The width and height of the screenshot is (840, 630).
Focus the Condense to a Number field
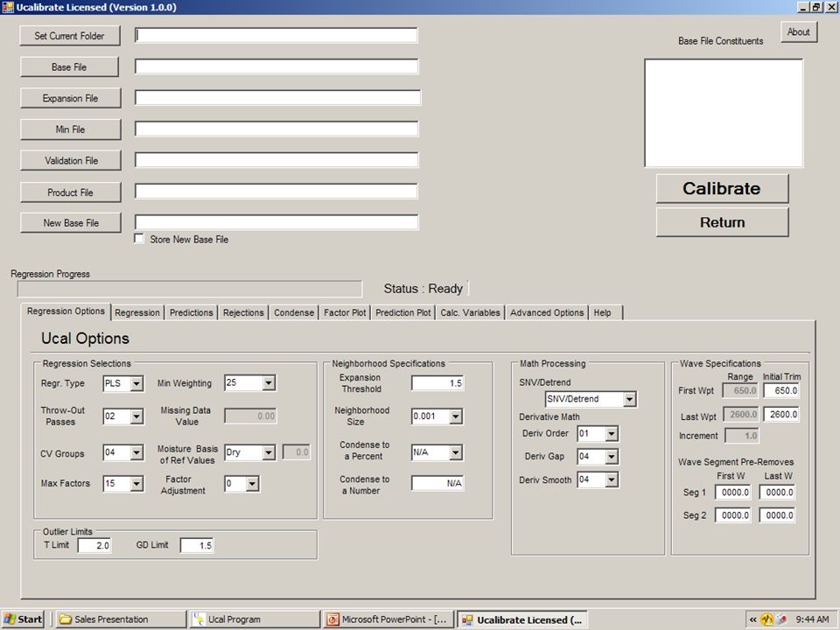437,483
